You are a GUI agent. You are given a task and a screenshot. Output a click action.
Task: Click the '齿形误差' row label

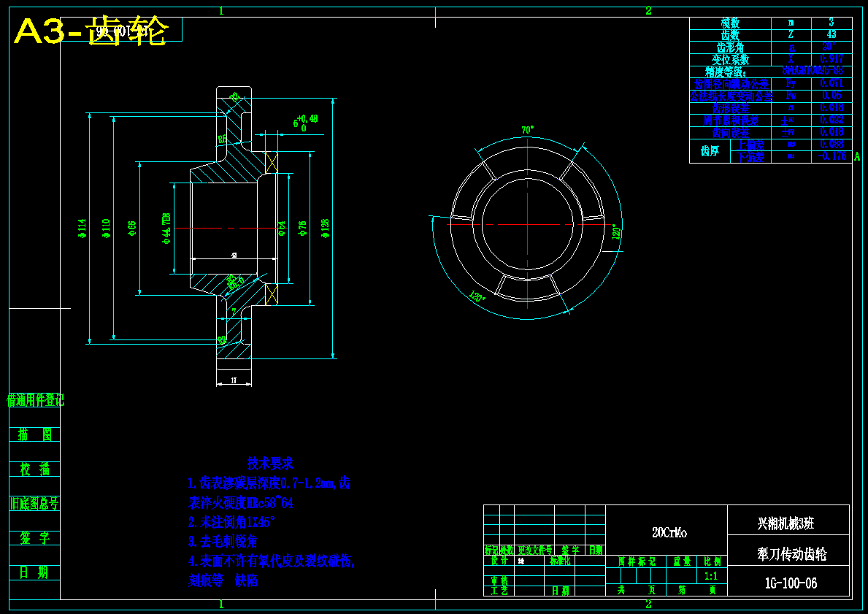tap(730, 108)
